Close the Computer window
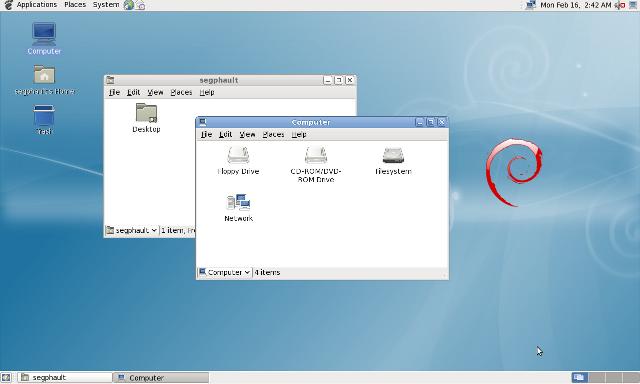Viewport: 640px width, 384px height. tap(442, 122)
